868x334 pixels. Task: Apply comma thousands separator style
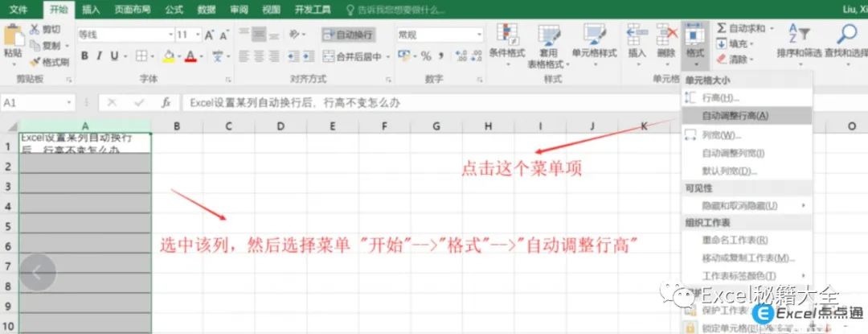pos(441,56)
